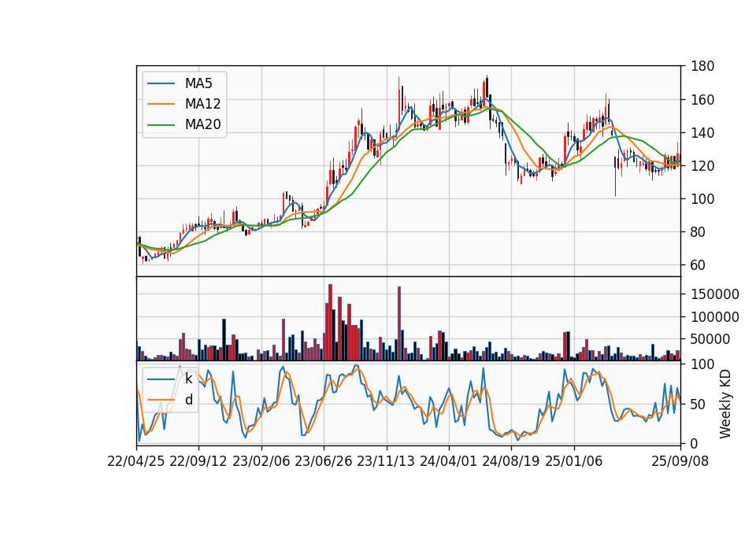The height and width of the screenshot is (543, 756).
Task: Click the MA12 legend label
Action: (x=202, y=104)
